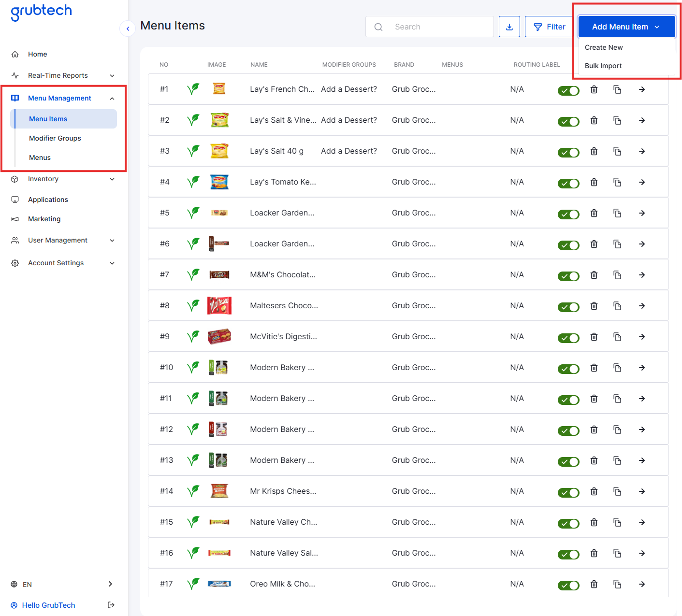Copy the Oreo Milk & Cho item #17
The width and height of the screenshot is (682, 616).
[x=617, y=584]
